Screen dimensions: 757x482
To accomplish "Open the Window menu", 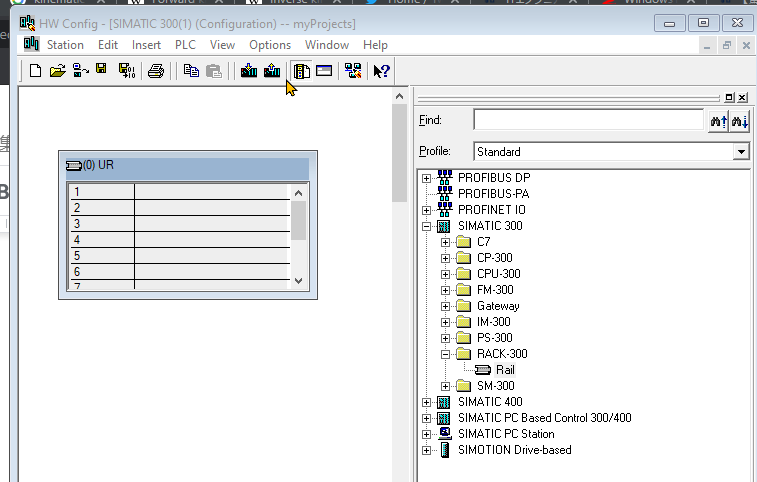I will click(327, 45).
